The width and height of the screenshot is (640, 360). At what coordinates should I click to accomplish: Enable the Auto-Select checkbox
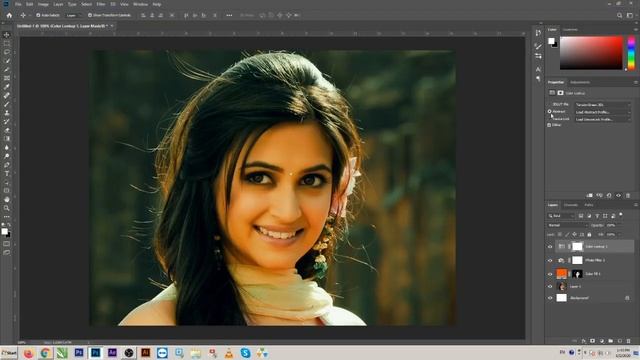click(38, 15)
